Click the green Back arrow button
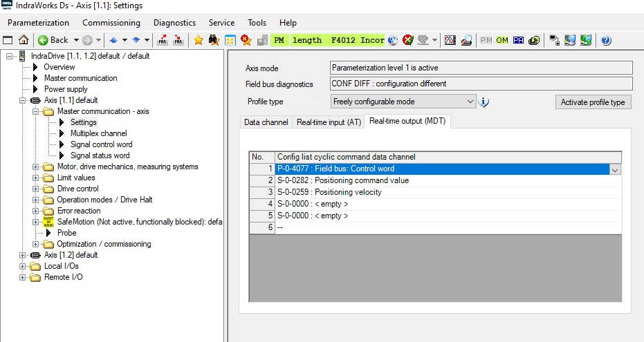The width and height of the screenshot is (644, 342). [x=53, y=40]
